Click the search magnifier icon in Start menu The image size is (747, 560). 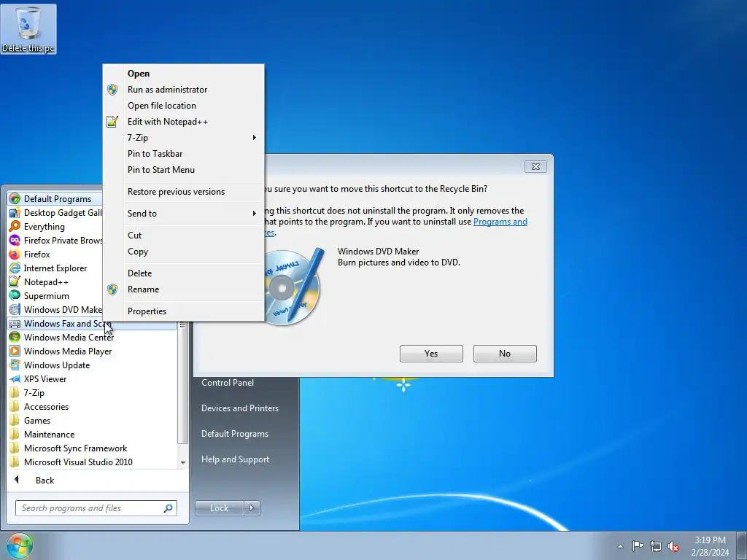tap(168, 508)
